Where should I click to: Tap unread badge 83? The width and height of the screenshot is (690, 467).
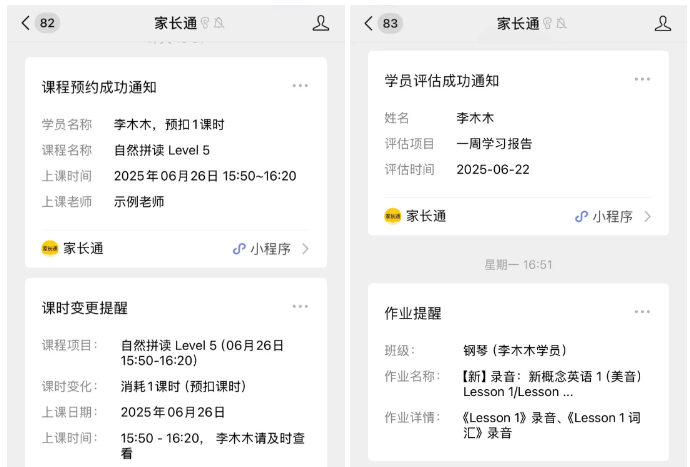click(390, 23)
